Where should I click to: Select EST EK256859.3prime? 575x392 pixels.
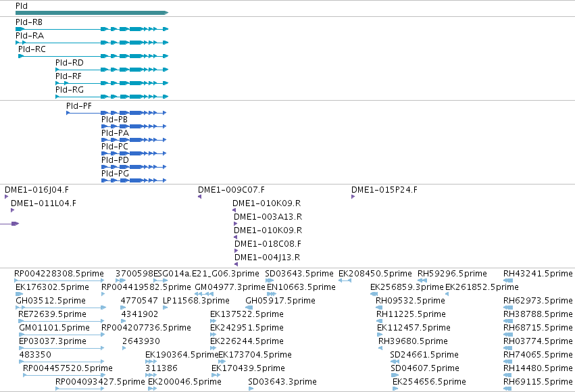(374, 294)
